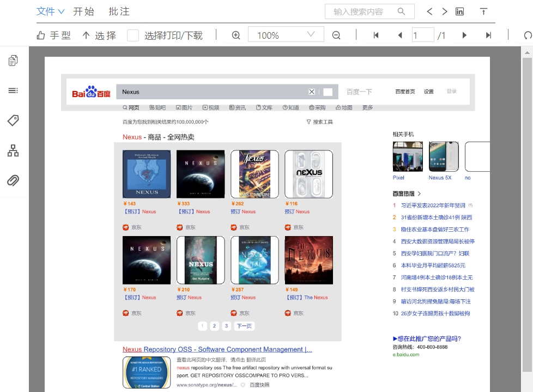Switch to the 开始 tab
The image size is (533, 392).
click(83, 11)
